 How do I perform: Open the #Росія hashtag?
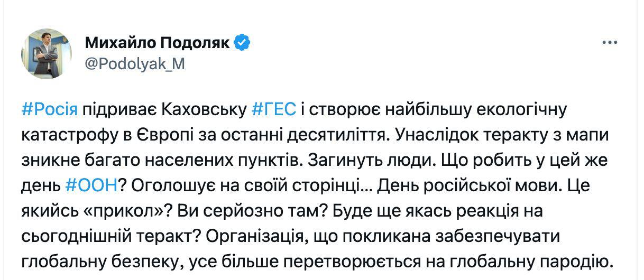point(50,110)
